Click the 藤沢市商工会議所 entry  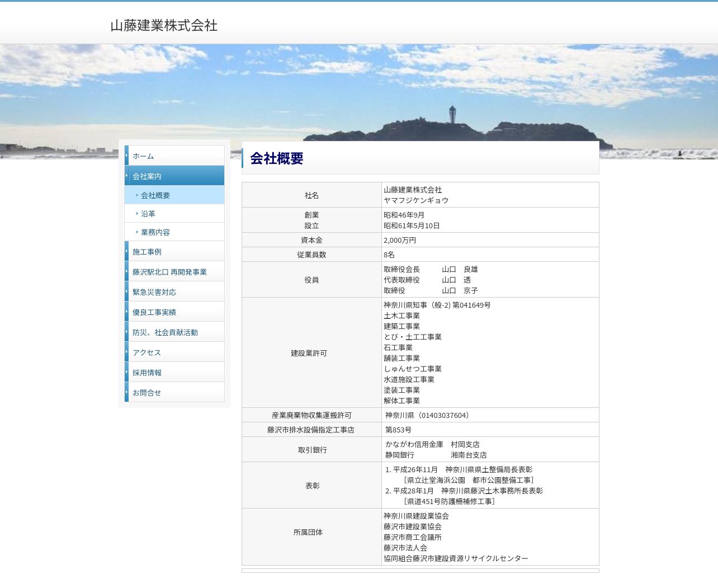[x=413, y=538]
